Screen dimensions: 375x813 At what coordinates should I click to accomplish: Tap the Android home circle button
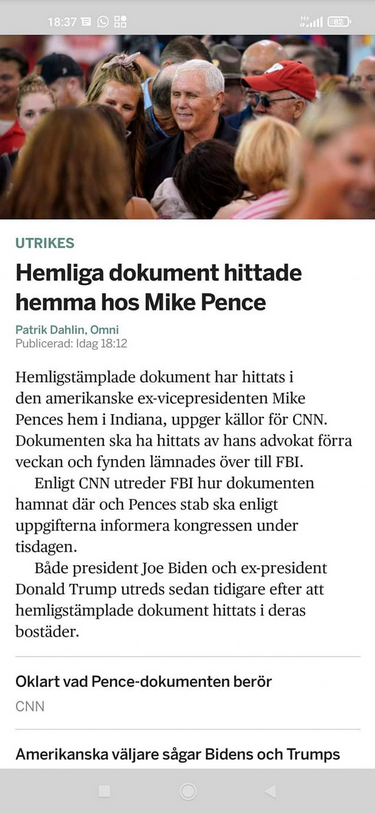coord(188,791)
